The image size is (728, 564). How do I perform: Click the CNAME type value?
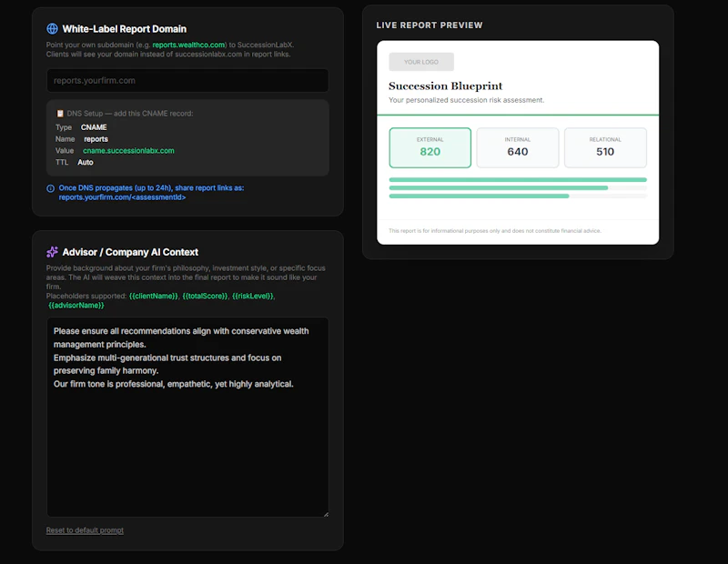[94, 127]
